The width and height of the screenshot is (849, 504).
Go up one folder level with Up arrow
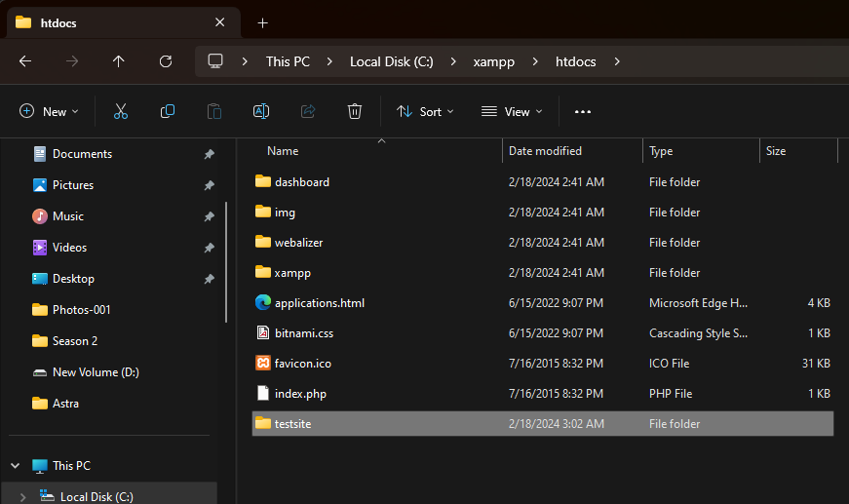tap(119, 61)
